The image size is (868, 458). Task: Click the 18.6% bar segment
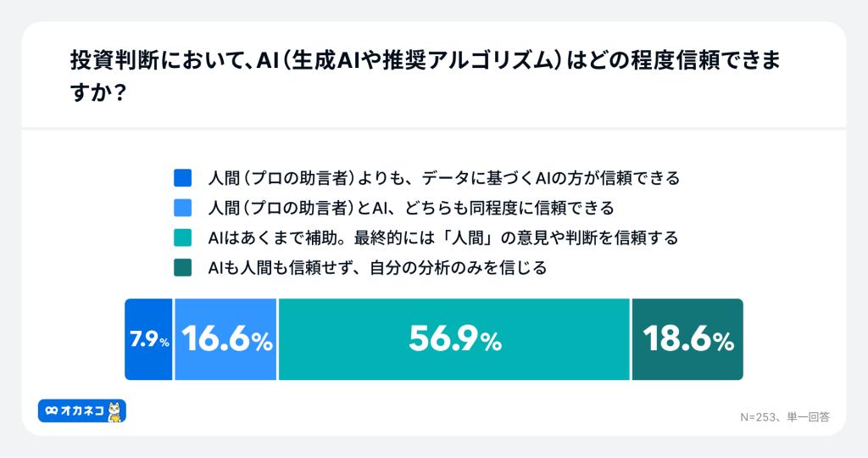687,339
